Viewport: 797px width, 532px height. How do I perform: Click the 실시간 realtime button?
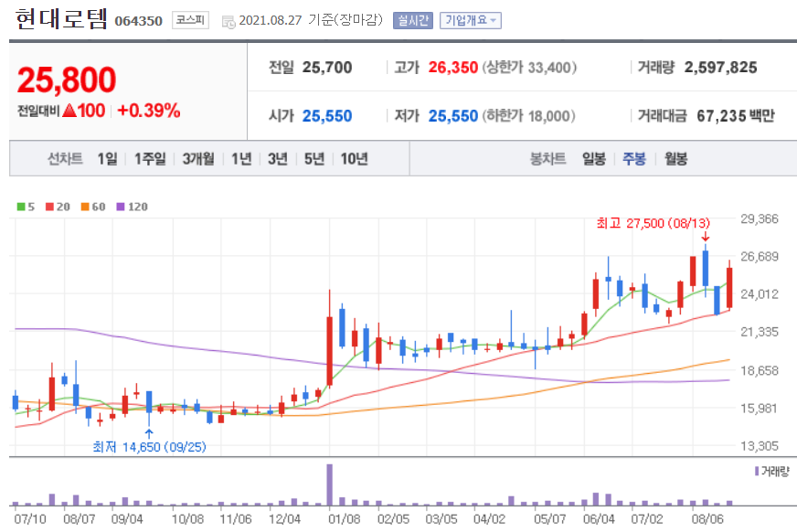(x=413, y=20)
